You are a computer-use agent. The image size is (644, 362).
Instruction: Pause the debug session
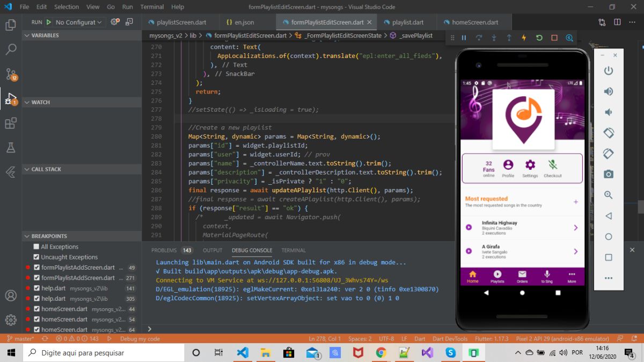pyautogui.click(x=464, y=38)
